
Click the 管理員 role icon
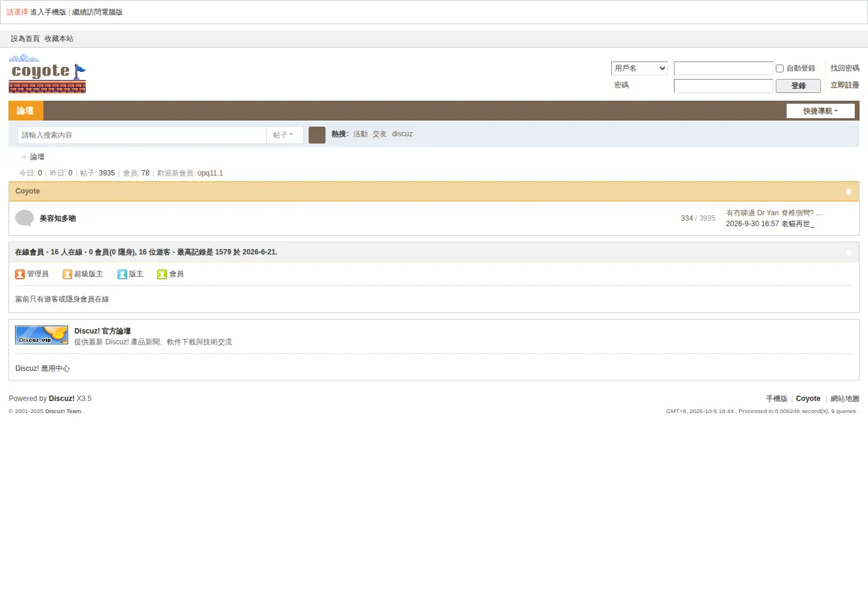[20, 274]
